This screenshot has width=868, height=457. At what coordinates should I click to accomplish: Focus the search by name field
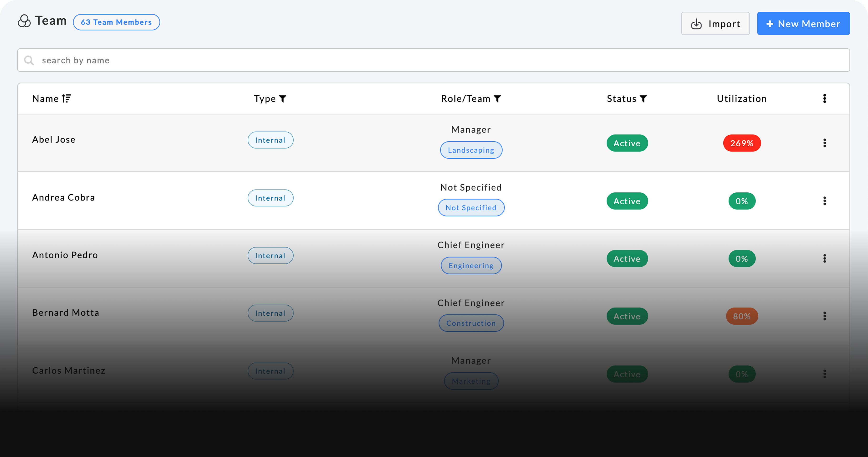[x=438, y=60]
